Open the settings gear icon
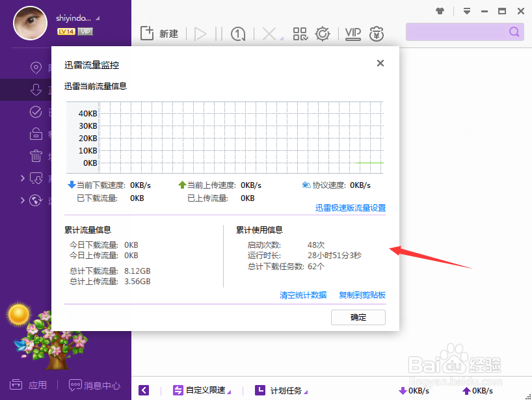Image resolution: width=532 pixels, height=400 pixels. point(323,34)
